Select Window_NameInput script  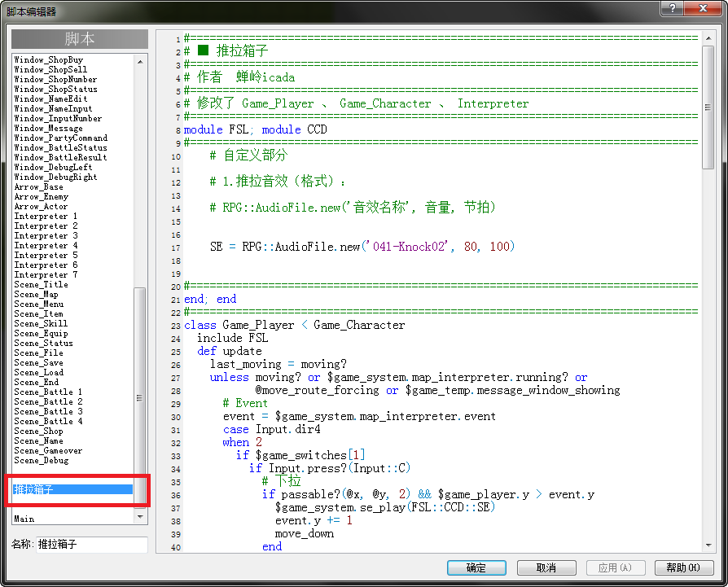[53, 109]
